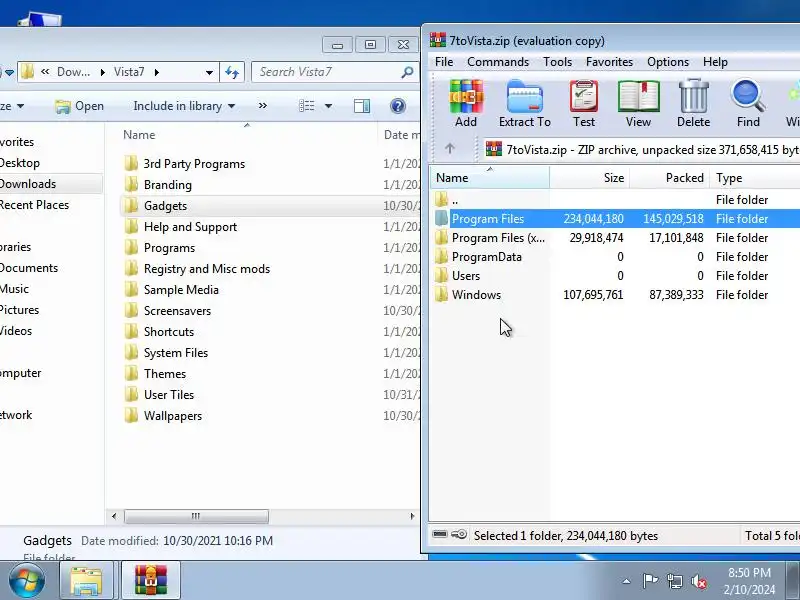Expand the Vista7 breadcrumb arrow
This screenshot has height=600, width=800.
tap(156, 72)
